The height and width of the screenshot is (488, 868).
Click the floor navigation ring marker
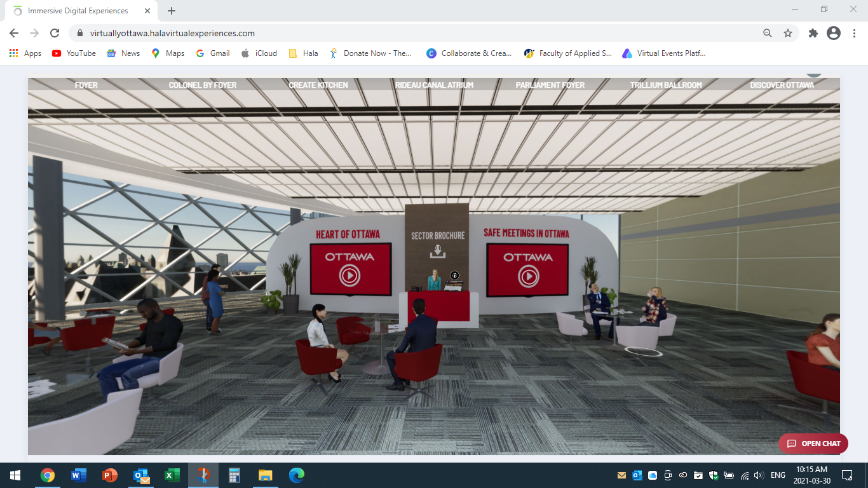644,351
